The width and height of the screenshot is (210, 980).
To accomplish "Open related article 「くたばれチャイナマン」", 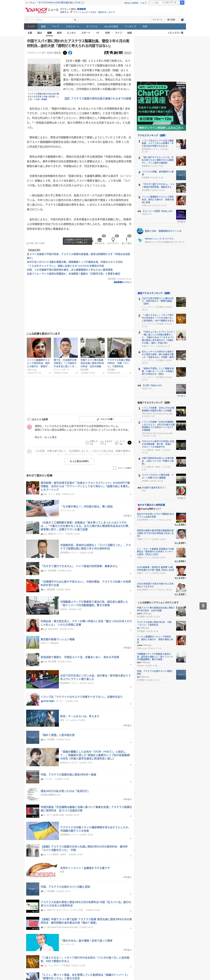I will pos(65,266).
